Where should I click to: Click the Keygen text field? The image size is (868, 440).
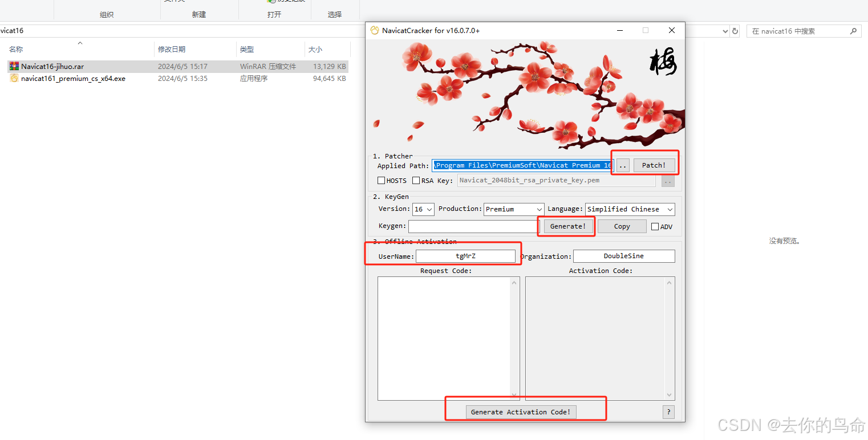coord(473,226)
